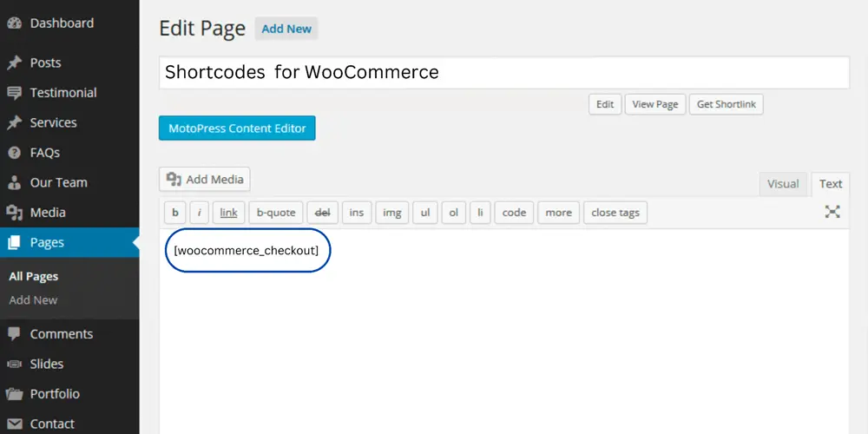Image resolution: width=868 pixels, height=434 pixels.
Task: Launch the MotoPress Content Editor
Action: pos(237,128)
